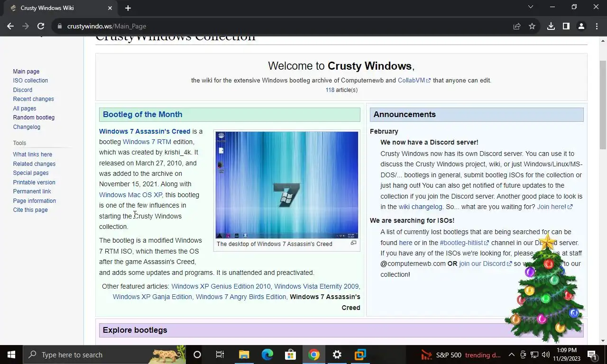Click the site info lock icon

tap(60, 26)
